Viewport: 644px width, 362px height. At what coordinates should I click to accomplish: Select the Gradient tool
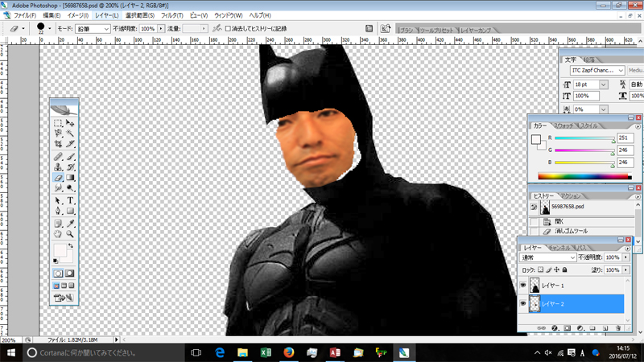[x=70, y=178]
